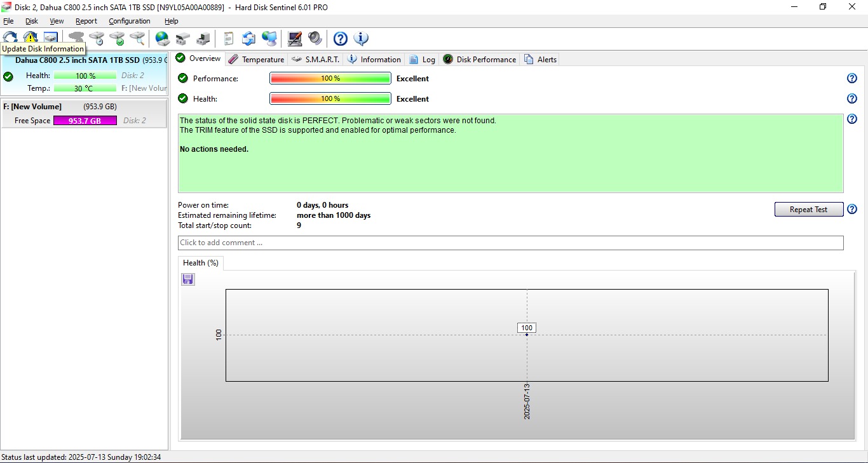Click the 'more than 1000 days' value
The width and height of the screenshot is (868, 463).
point(334,215)
